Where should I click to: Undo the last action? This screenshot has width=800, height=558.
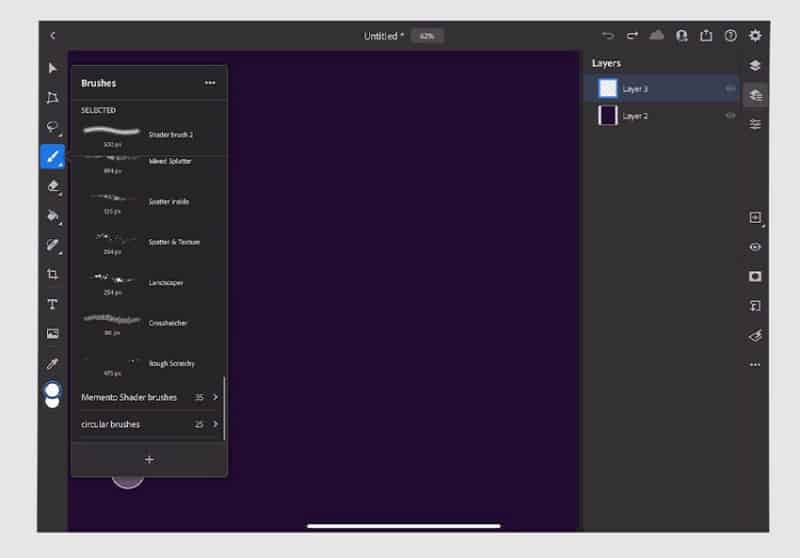tap(608, 36)
